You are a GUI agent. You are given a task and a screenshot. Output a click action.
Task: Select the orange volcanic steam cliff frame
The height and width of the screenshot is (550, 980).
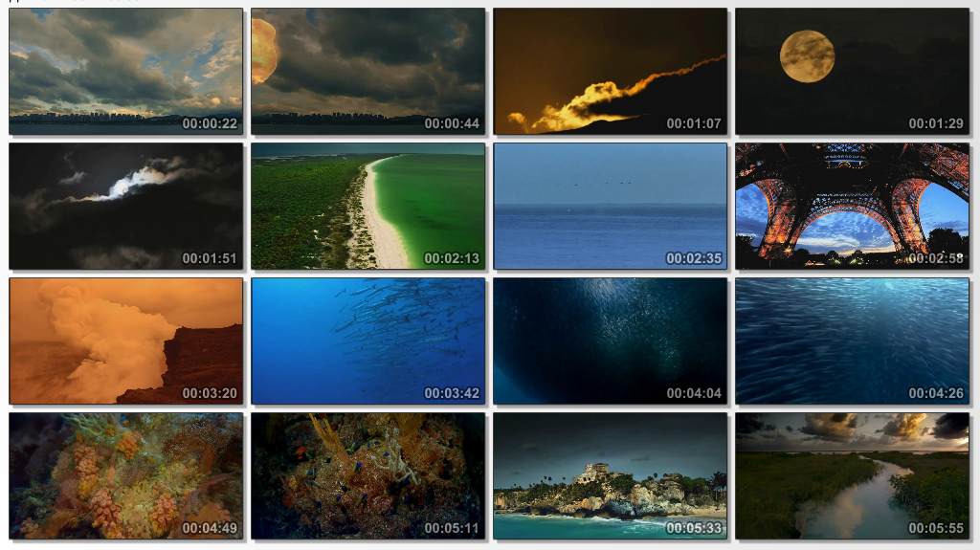click(x=125, y=341)
